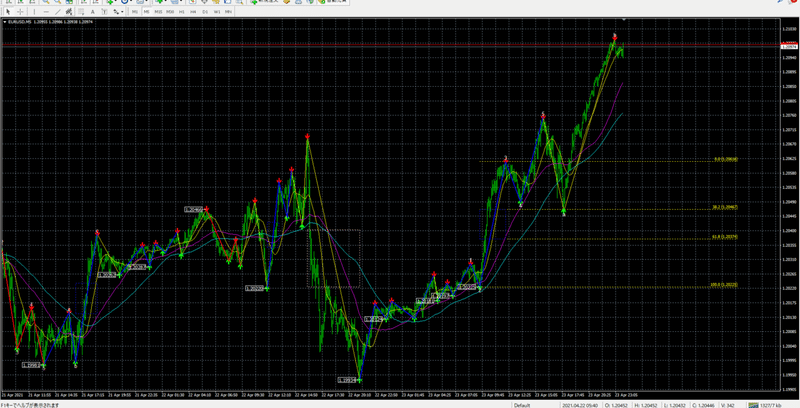The image size is (800, 408).
Task: Click the Fibonacci 38.2 level label
Action: tap(725, 207)
